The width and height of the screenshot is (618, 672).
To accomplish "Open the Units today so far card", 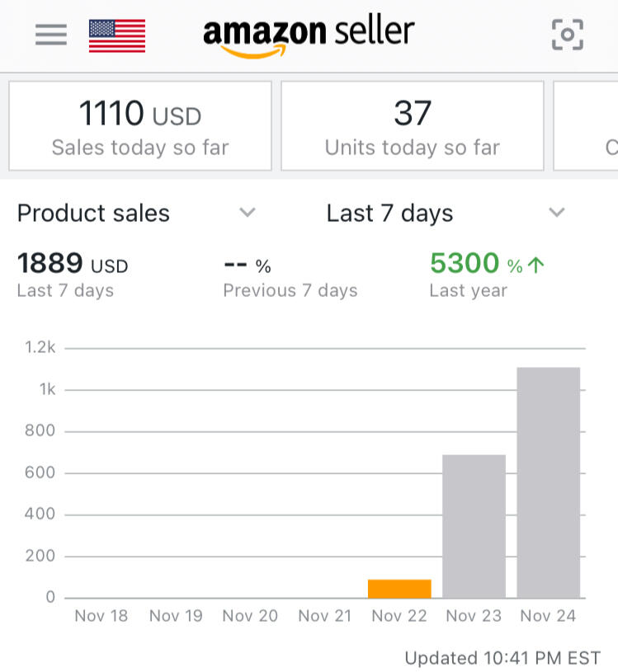I will pos(412,125).
